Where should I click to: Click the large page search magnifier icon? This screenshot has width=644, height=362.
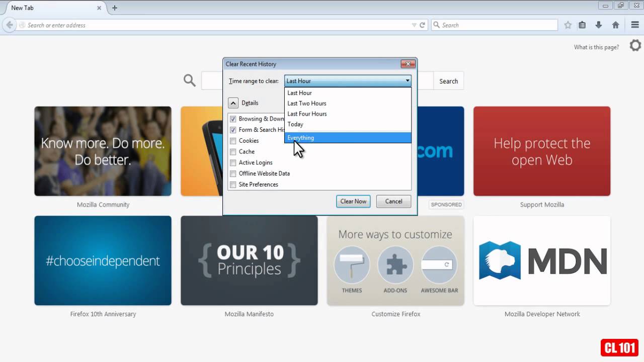(x=189, y=80)
